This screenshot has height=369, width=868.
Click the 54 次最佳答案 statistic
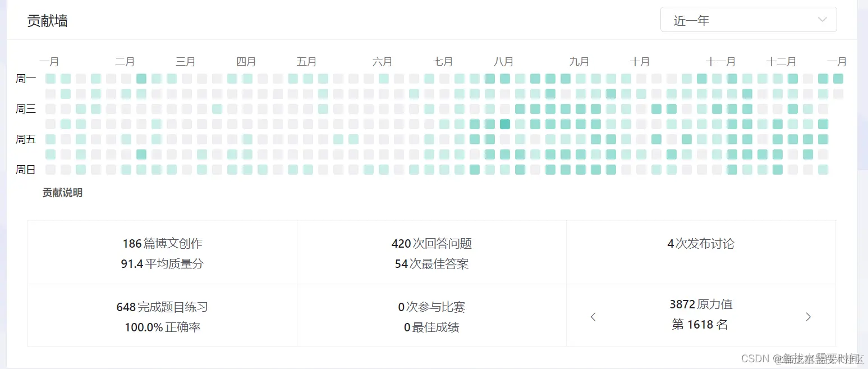[431, 263]
